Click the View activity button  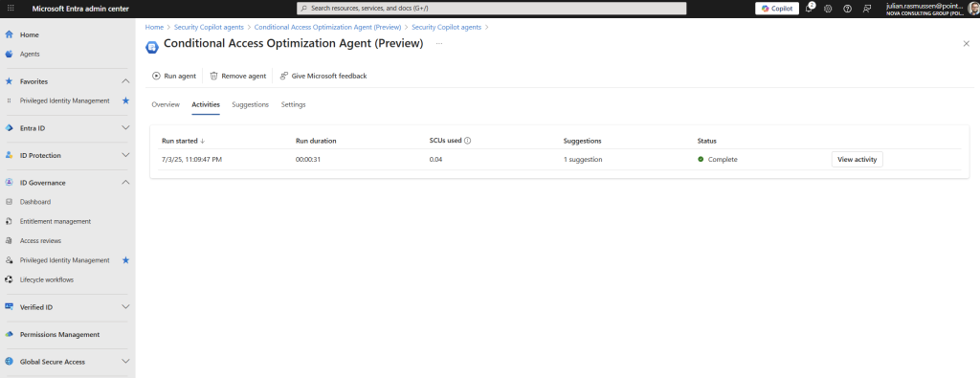tap(857, 159)
